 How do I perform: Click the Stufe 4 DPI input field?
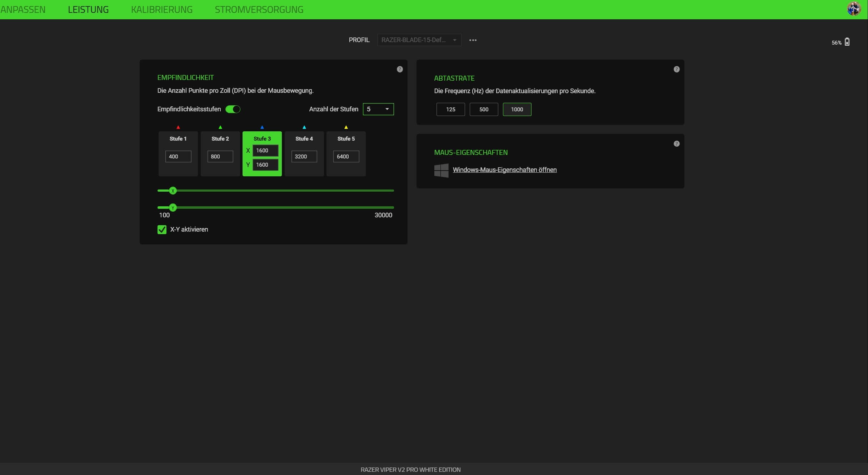[x=304, y=157]
